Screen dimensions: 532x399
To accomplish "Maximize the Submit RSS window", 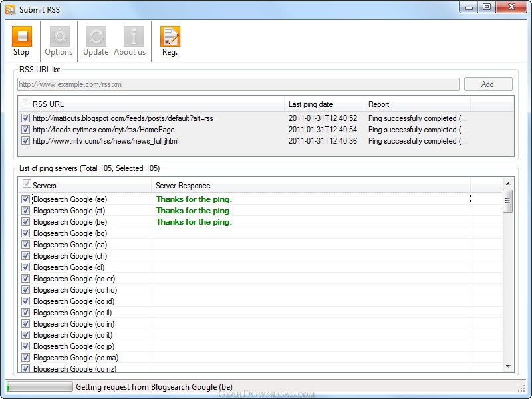I will point(487,7).
